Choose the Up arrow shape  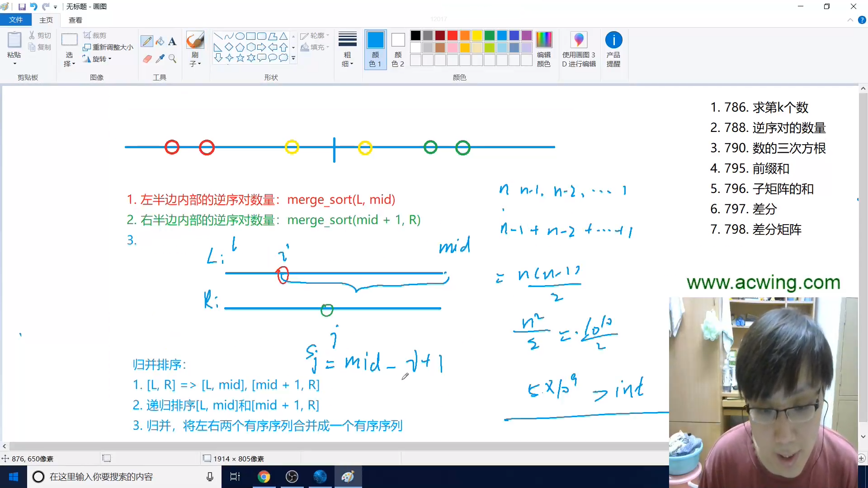283,47
